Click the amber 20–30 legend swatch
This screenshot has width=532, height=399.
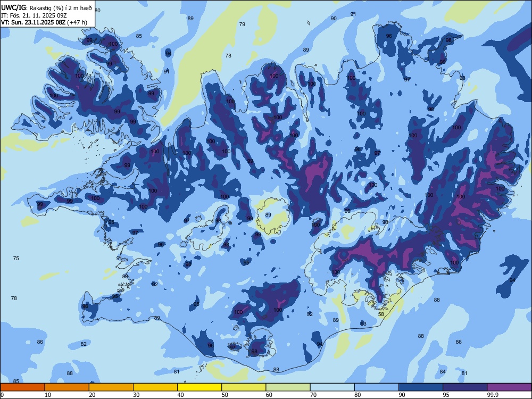(111, 387)
